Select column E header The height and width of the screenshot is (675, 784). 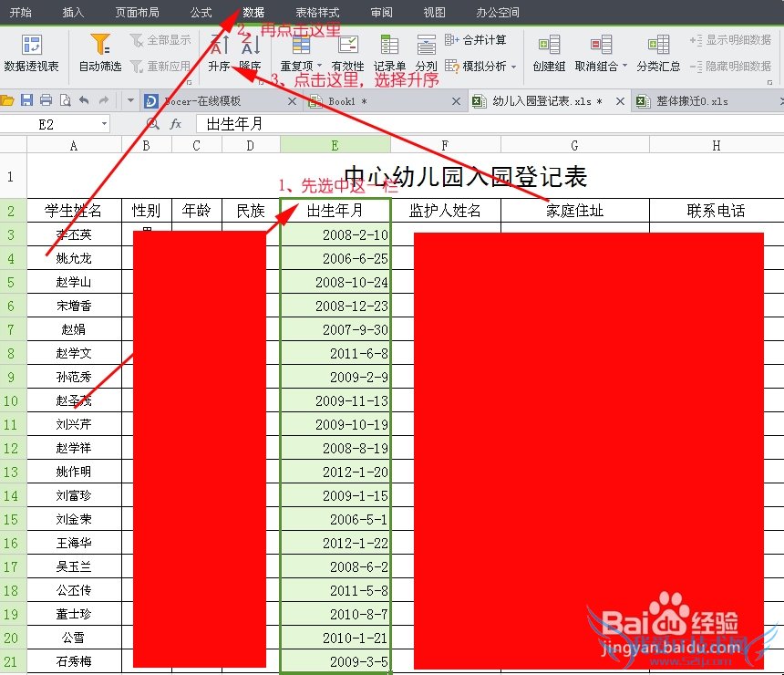(335, 146)
